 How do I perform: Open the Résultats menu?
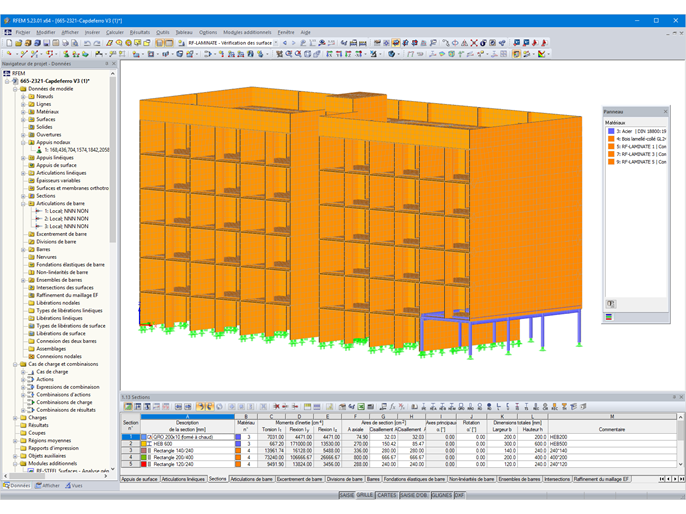click(140, 32)
